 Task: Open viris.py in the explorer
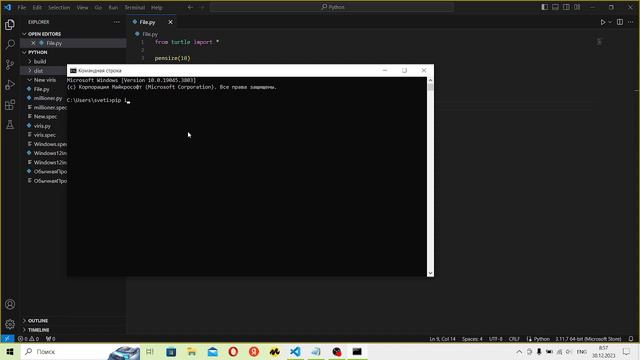point(42,126)
